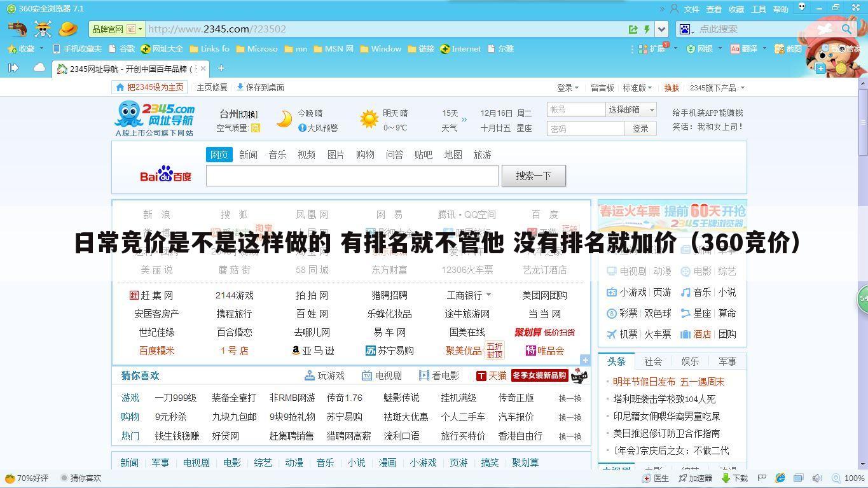Viewport: 868px width, 488px height.
Task: Click the 玩游戏 icon link
Action: click(324, 376)
